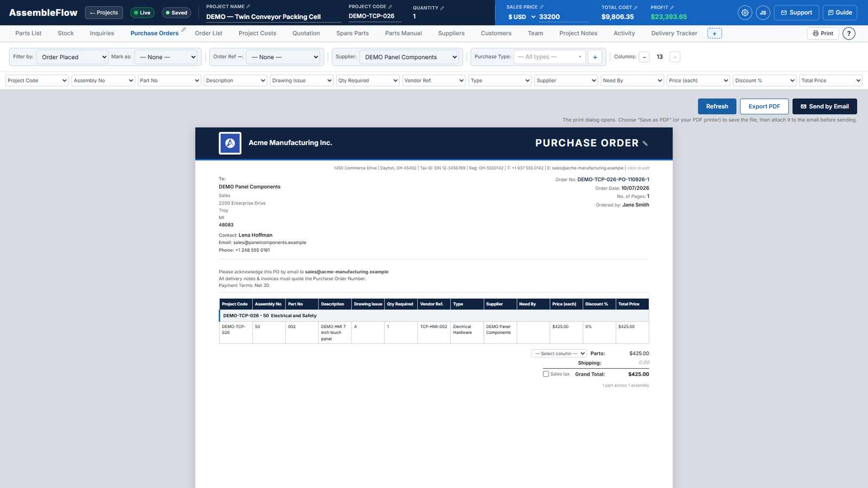Open the Discount % column selector

click(x=764, y=81)
